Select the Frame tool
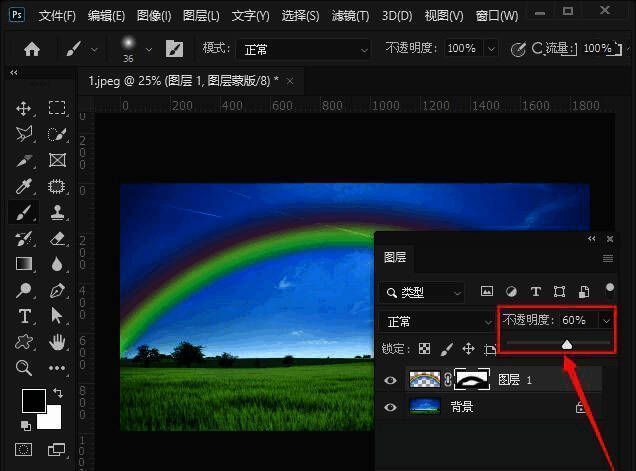The height and width of the screenshot is (471, 636). point(57,160)
